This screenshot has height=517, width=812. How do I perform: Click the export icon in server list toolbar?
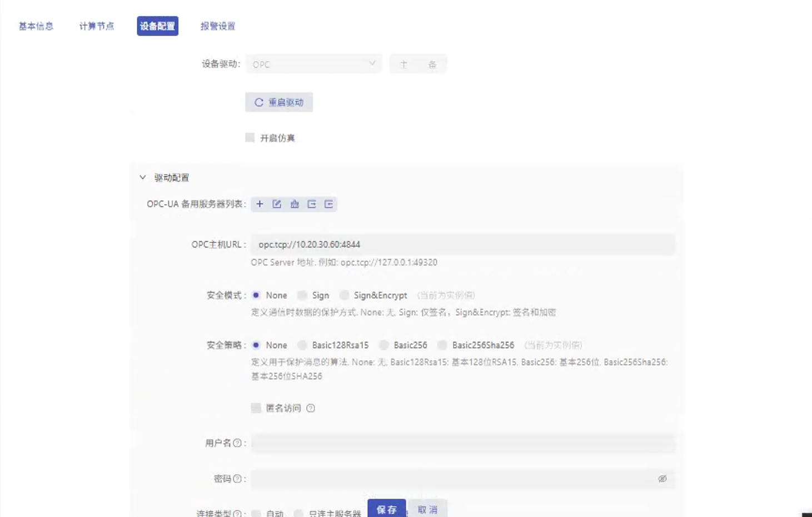[312, 204]
